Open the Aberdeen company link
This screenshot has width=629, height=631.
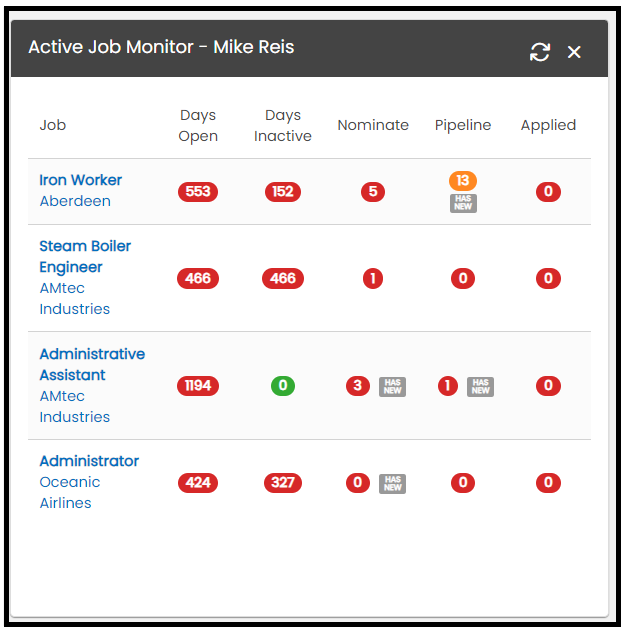click(75, 201)
